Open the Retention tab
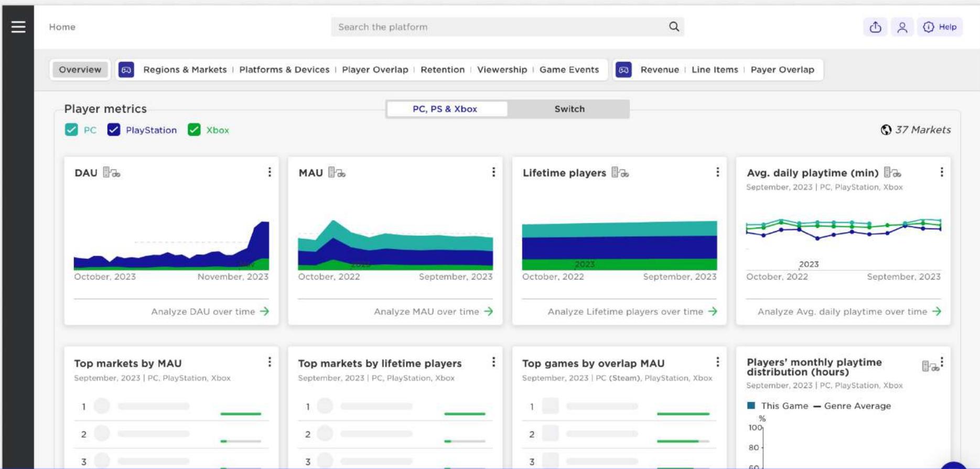The width and height of the screenshot is (980, 469). pos(443,70)
